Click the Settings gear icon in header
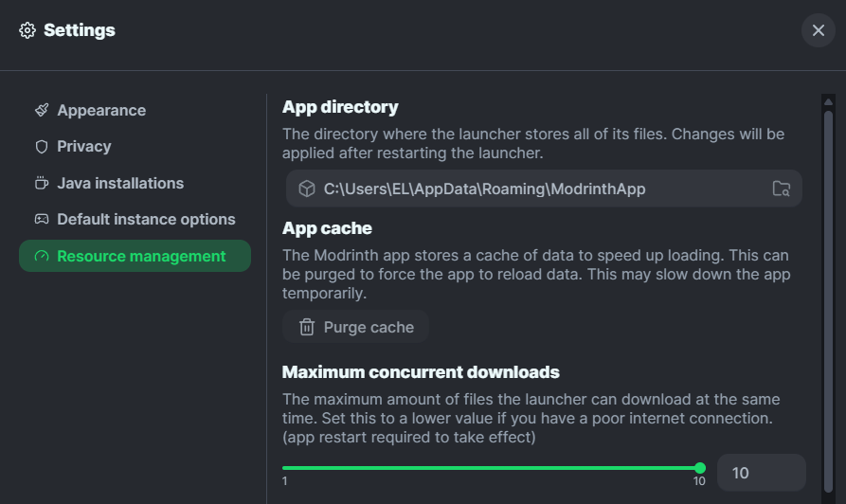Screen dimensions: 846x504 [27, 30]
